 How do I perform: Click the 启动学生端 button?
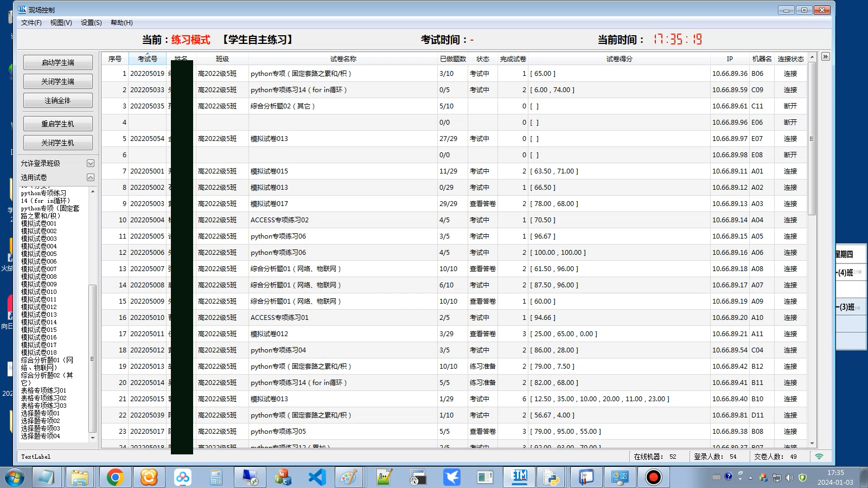[58, 62]
